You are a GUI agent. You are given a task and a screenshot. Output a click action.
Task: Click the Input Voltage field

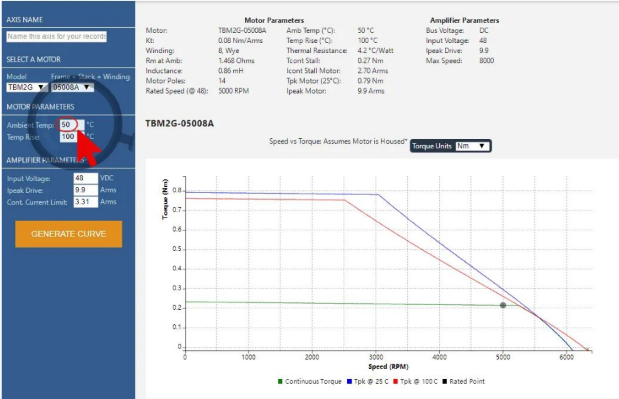click(x=86, y=178)
